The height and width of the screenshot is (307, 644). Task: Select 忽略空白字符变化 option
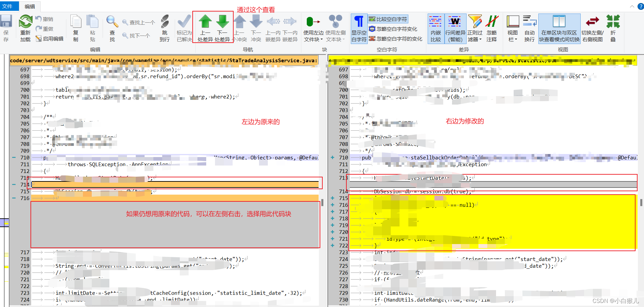pos(393,29)
